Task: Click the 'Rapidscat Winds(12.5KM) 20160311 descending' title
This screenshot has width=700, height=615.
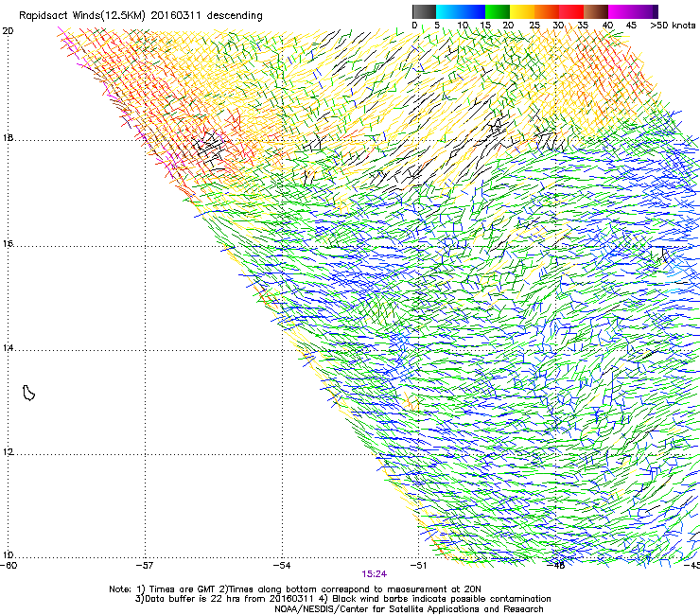Action: pyautogui.click(x=141, y=16)
